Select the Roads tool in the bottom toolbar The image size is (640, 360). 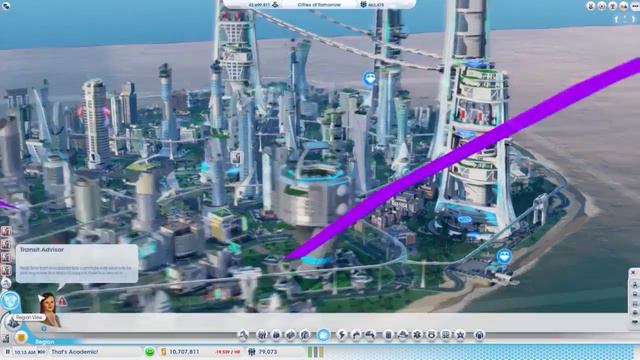click(243, 335)
